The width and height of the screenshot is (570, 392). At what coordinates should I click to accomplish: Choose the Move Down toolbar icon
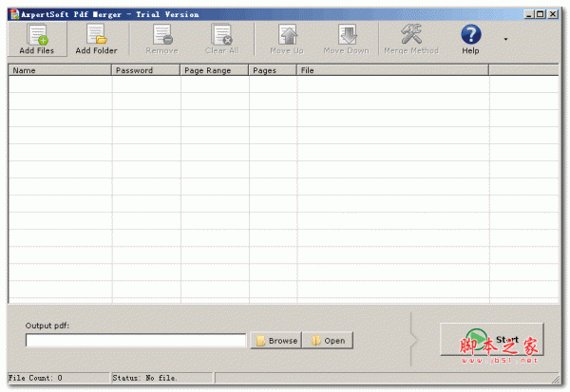(347, 39)
